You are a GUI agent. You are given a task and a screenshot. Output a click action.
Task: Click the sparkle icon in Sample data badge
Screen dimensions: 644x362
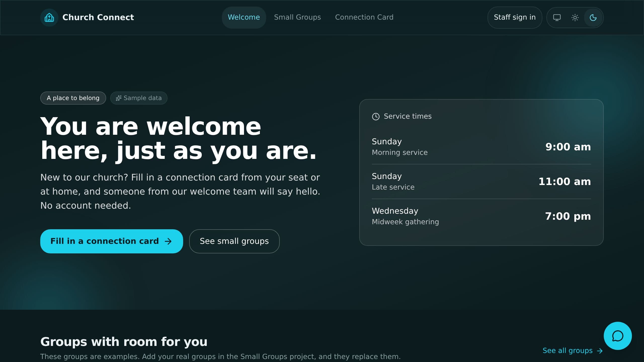(x=118, y=98)
